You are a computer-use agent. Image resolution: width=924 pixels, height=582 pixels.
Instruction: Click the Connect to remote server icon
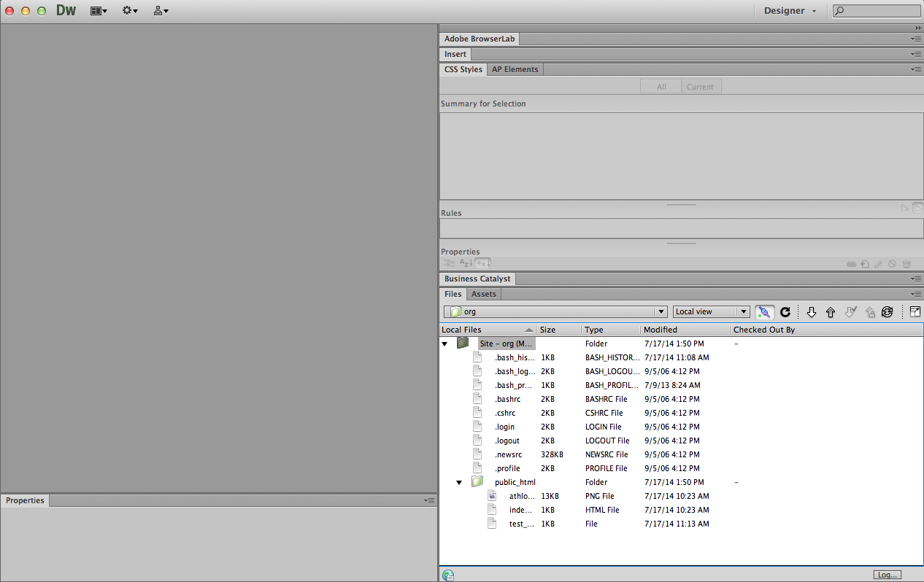[764, 312]
